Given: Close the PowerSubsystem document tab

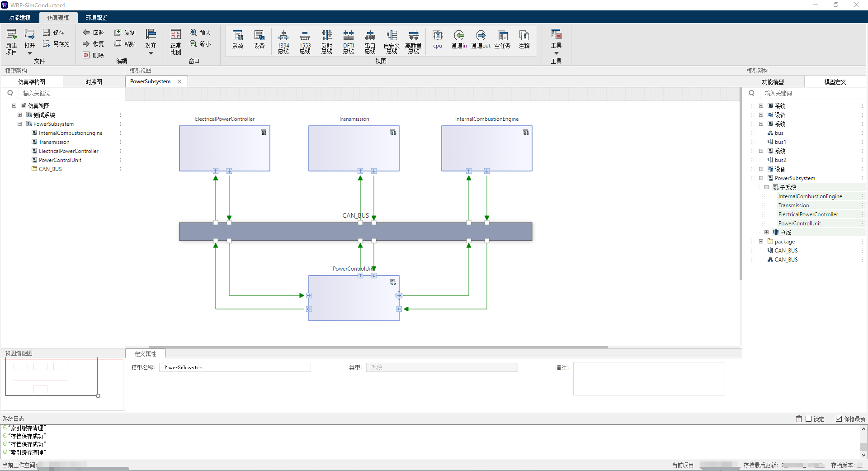Looking at the screenshot, I should [x=179, y=81].
